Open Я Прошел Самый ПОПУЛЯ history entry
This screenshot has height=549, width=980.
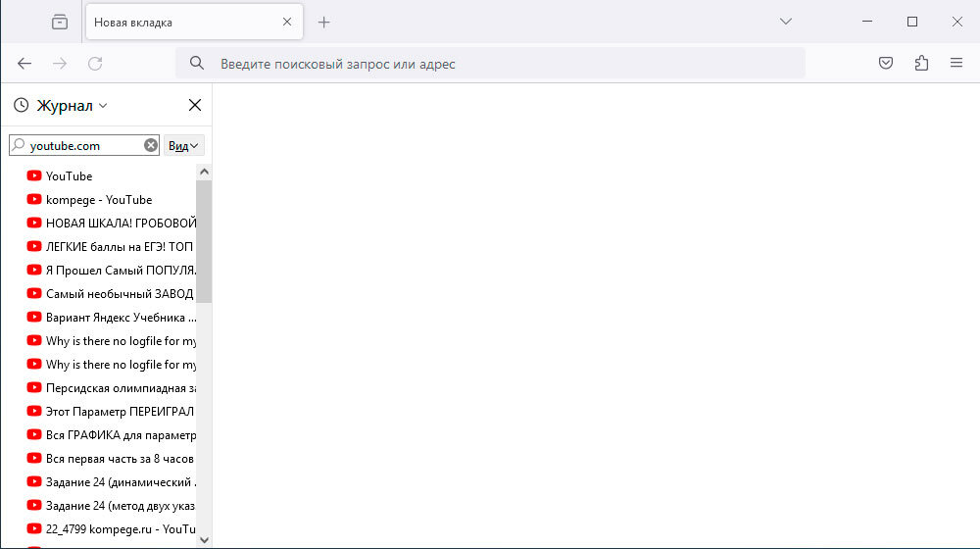point(112,271)
